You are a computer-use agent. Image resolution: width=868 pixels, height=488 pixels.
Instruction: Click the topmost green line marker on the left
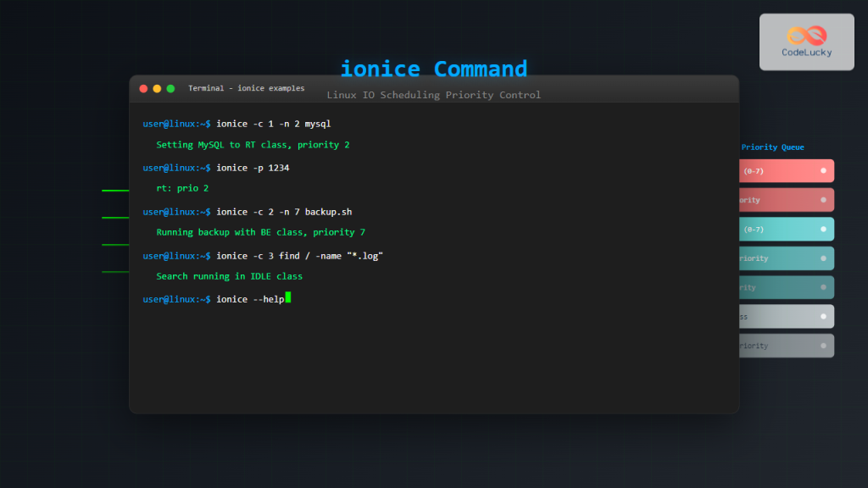[114, 190]
